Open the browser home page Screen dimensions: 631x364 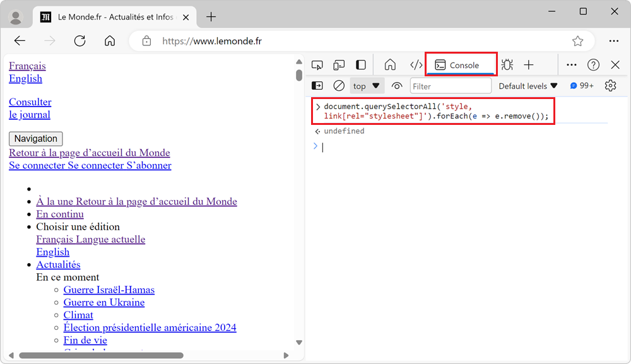[x=110, y=40]
